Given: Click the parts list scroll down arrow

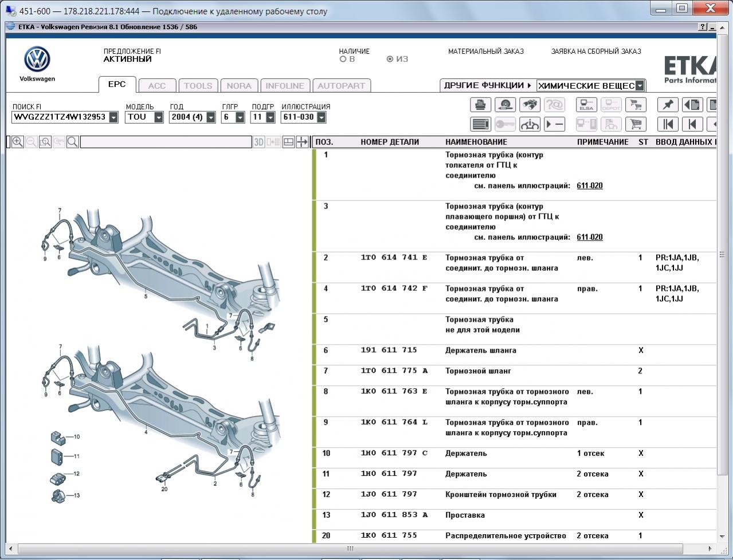Looking at the screenshot, I should (x=722, y=537).
